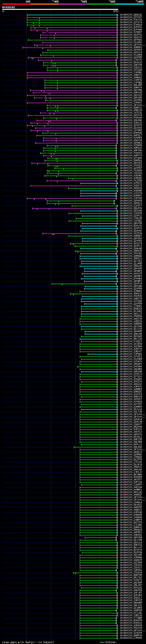Select hit label UniRef100_Q1A7V1
The height and width of the screenshot is (644, 146).
(x=131, y=35)
